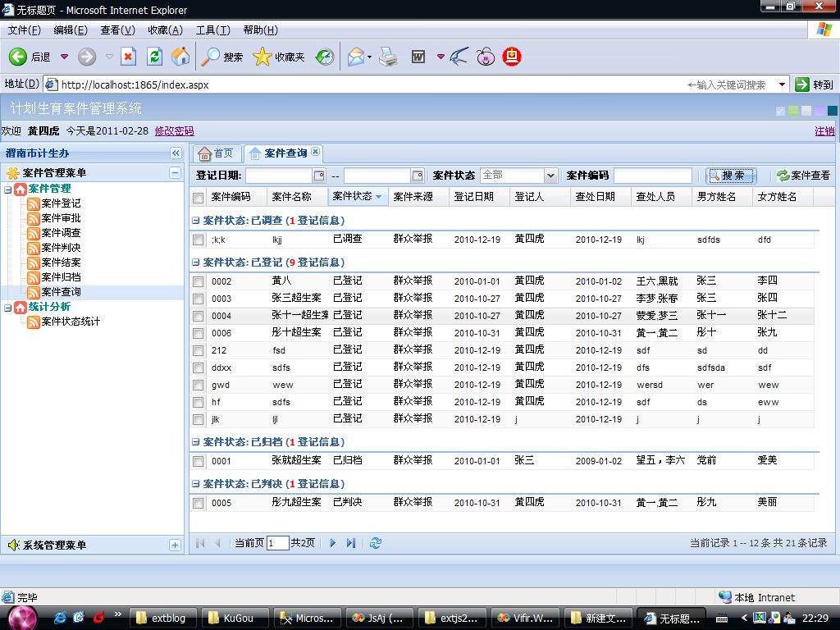Image resolution: width=840 pixels, height=630 pixels.
Task: Select the green theme color swatch
Action: (x=793, y=111)
